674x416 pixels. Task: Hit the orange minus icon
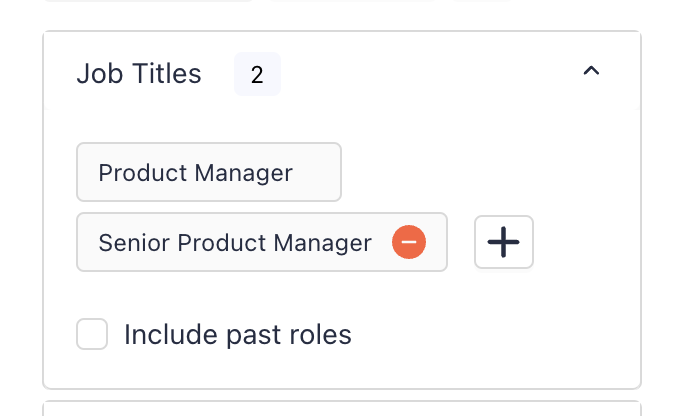409,242
